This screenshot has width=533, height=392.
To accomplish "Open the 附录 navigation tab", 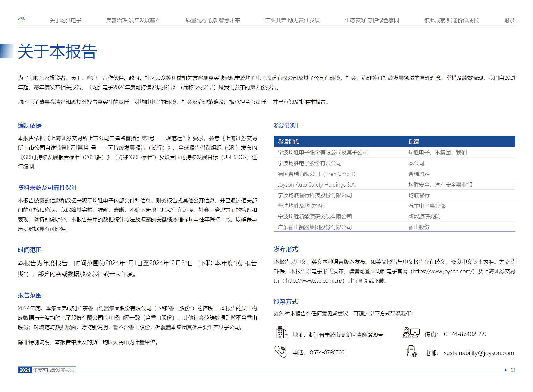I will [x=509, y=20].
